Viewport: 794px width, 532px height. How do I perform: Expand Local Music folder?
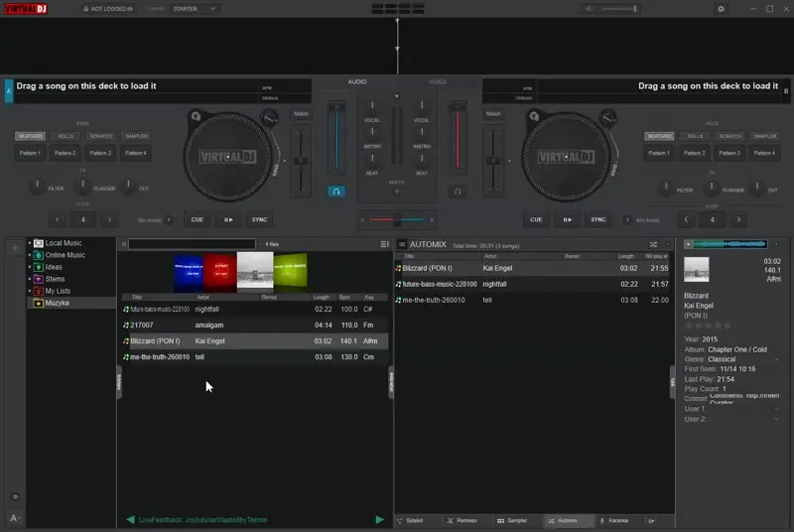click(x=30, y=243)
